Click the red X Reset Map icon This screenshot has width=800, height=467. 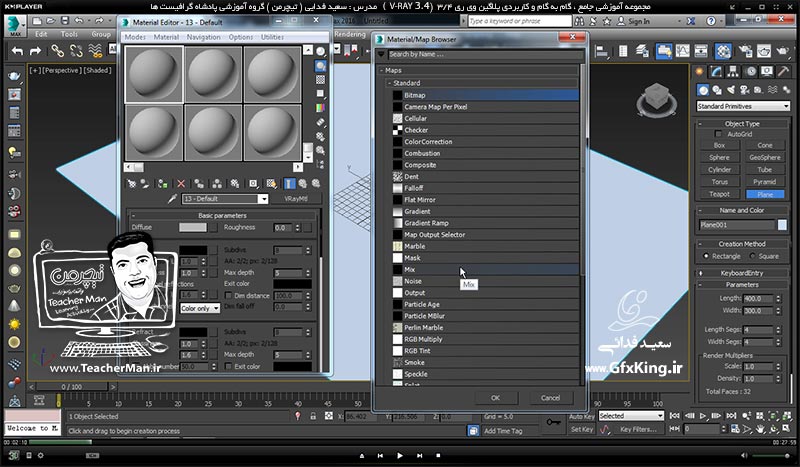pyautogui.click(x=181, y=184)
